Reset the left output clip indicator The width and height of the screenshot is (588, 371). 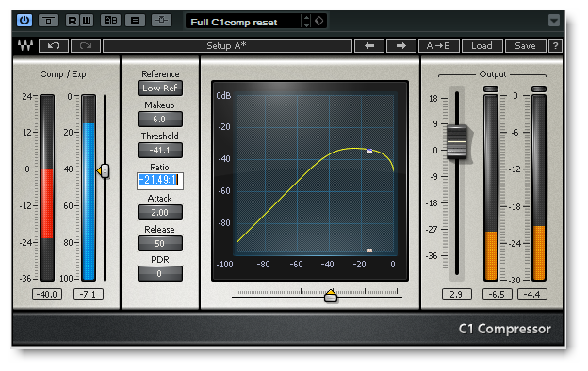[491, 89]
